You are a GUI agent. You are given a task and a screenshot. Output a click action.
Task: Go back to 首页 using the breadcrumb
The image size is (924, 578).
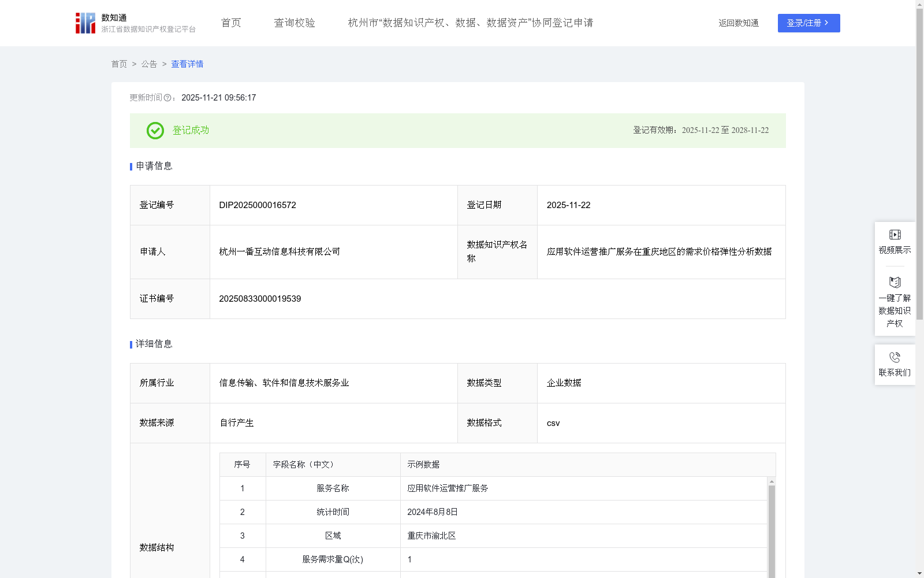coord(119,64)
